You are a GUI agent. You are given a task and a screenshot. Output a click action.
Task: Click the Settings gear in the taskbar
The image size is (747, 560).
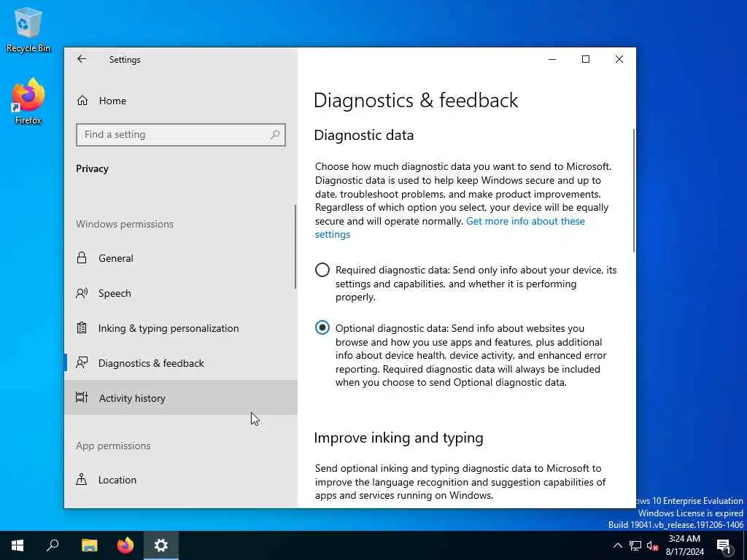(x=161, y=545)
